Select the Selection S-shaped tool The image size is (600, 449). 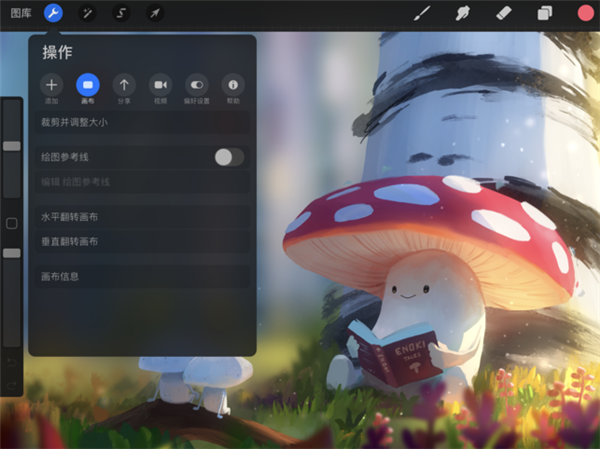point(121,13)
